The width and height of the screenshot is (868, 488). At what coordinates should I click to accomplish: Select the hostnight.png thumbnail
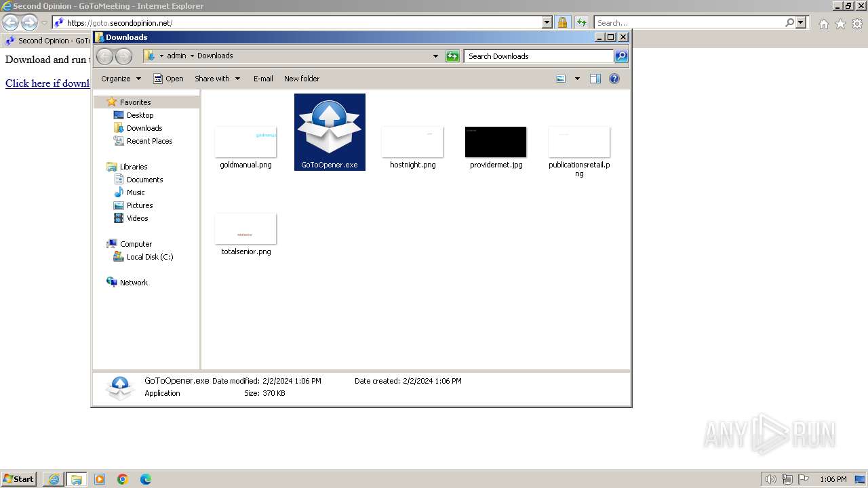click(x=412, y=142)
